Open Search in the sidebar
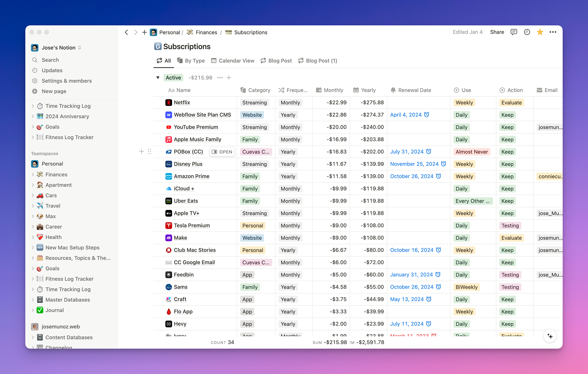The height and width of the screenshot is (374, 588). click(50, 60)
